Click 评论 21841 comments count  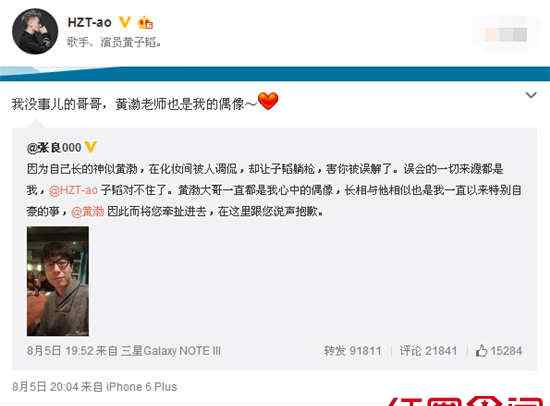point(428,351)
